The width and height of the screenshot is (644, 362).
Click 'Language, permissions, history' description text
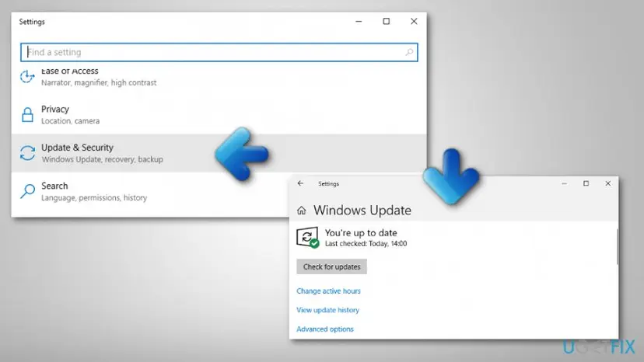94,198
